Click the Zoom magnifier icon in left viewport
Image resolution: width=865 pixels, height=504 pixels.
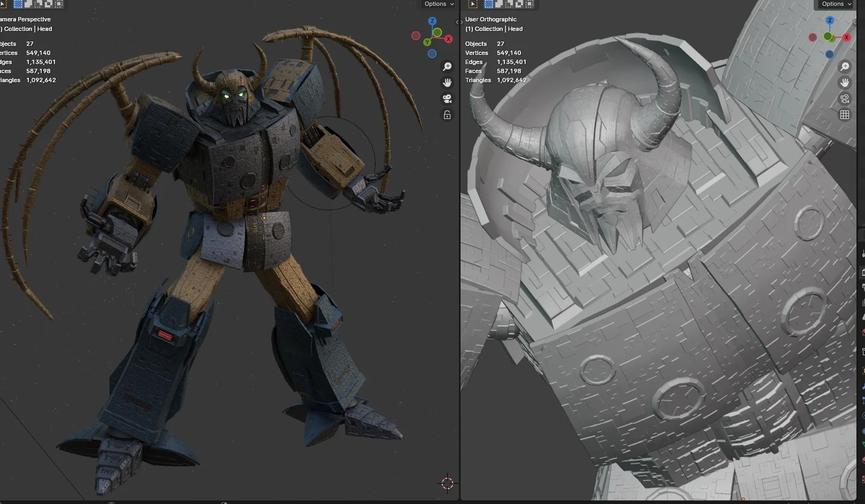pyautogui.click(x=447, y=66)
